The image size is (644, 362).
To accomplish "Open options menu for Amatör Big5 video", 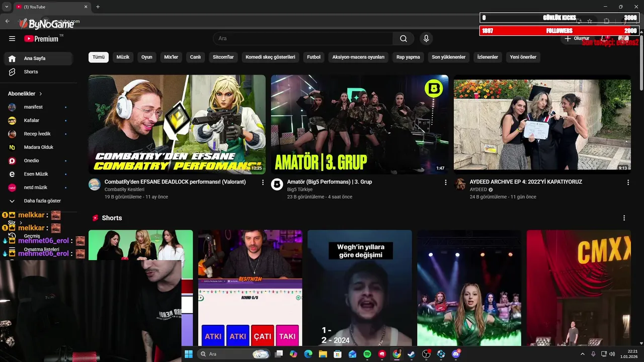I will point(445,183).
